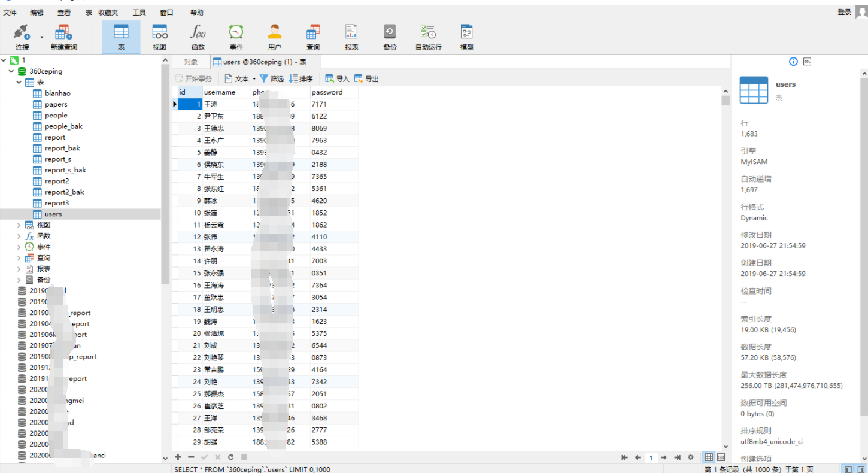Image resolution: width=868 pixels, height=473 pixels.
Task: Open the 收藏夹 menu
Action: point(108,13)
